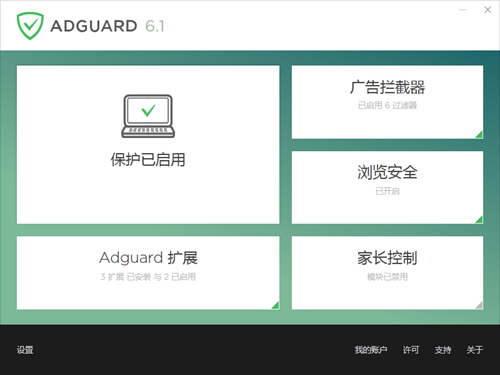Image resolution: width=500 pixels, height=375 pixels.
Task: Minimize the Adguard window
Action: pyautogui.click(x=463, y=10)
